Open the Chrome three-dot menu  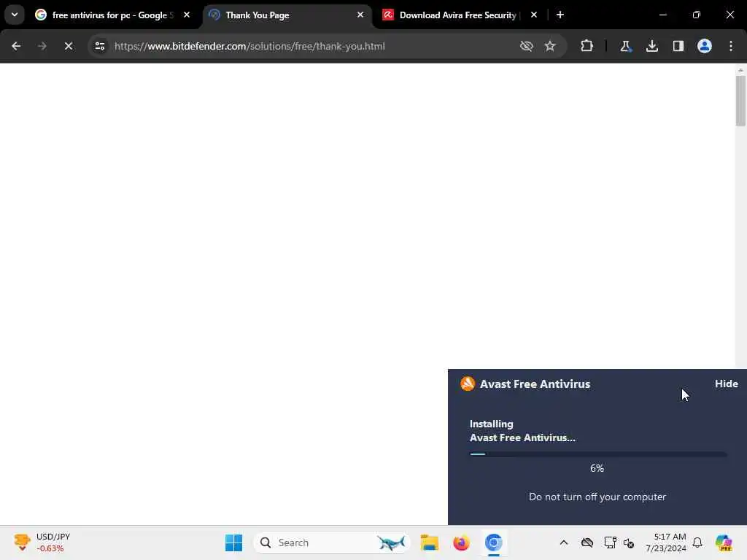tap(731, 46)
